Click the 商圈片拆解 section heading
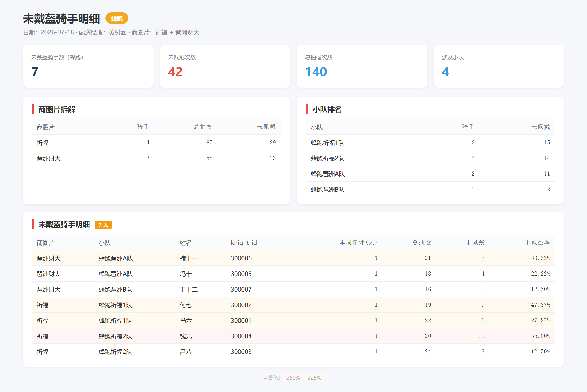This screenshot has height=392, width=587. tap(57, 109)
